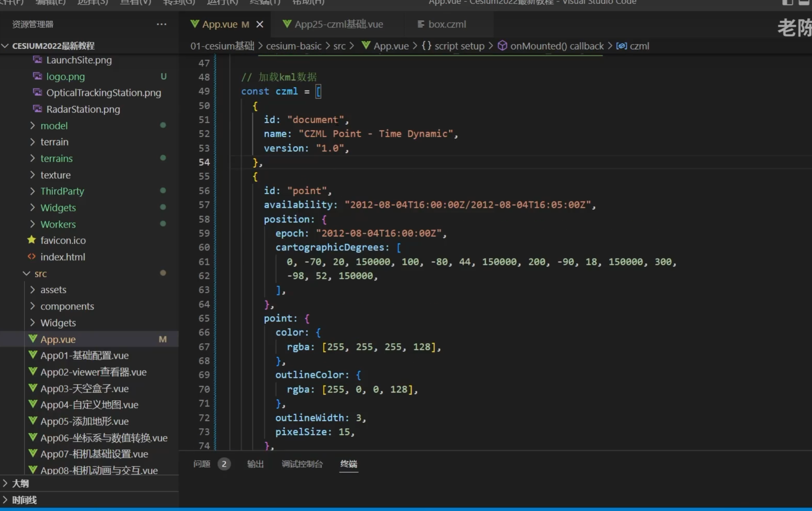This screenshot has width=812, height=511.
Task: Open the 问题 problems tab with badge
Action: 202,464
